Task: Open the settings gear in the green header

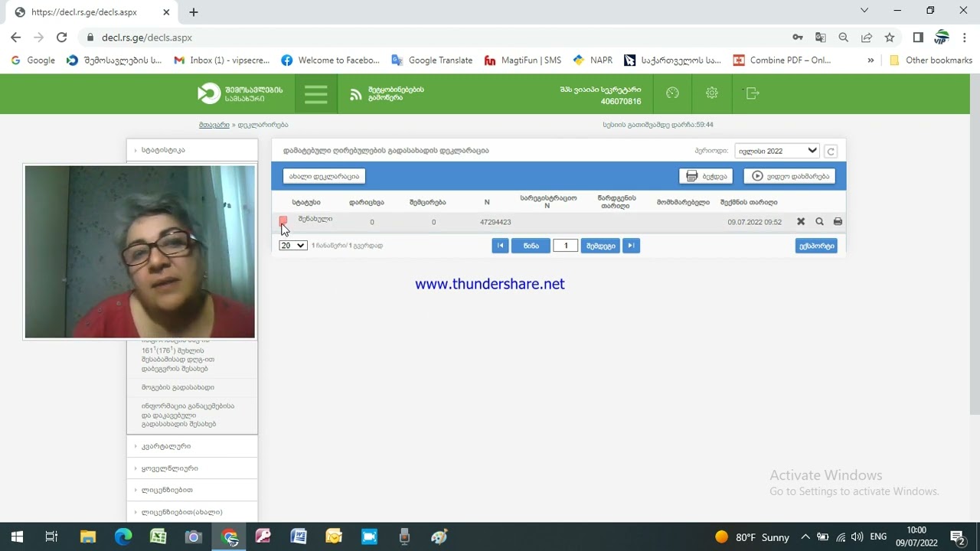Action: (712, 93)
